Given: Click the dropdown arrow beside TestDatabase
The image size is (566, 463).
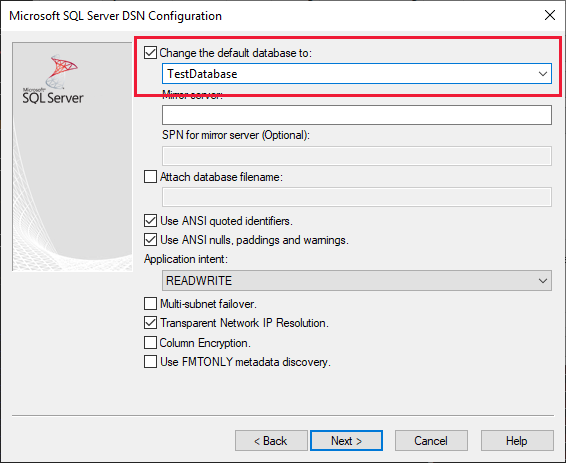Looking at the screenshot, I should click(543, 74).
